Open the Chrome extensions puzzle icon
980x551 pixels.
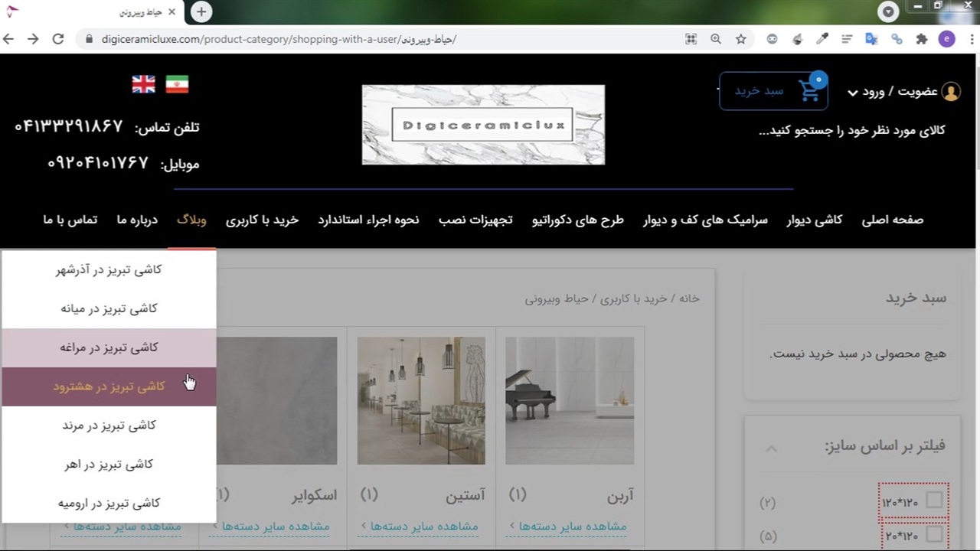pos(921,39)
